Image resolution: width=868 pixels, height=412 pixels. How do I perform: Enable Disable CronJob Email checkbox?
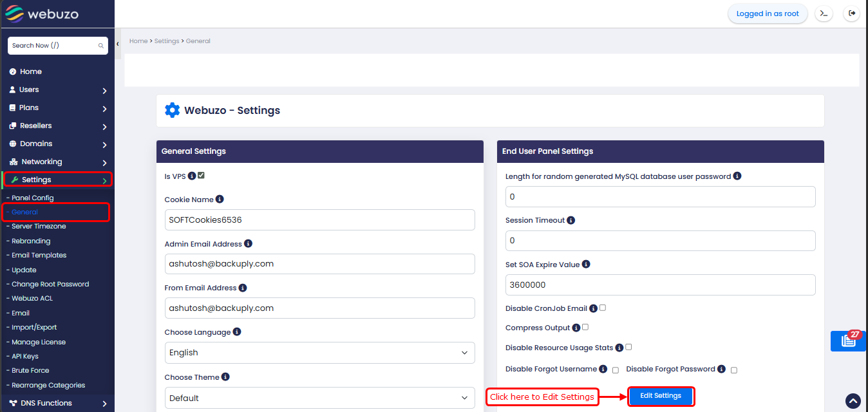[603, 308]
